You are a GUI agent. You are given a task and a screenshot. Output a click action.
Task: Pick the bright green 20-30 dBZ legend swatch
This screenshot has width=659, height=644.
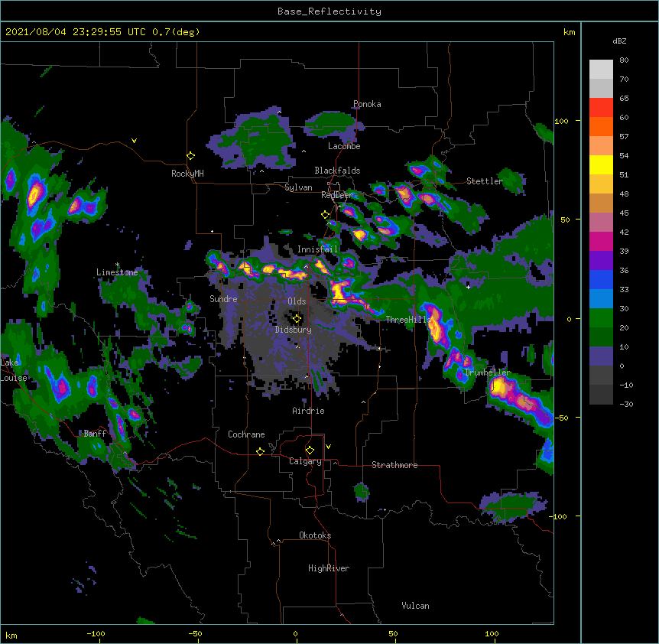point(601,318)
